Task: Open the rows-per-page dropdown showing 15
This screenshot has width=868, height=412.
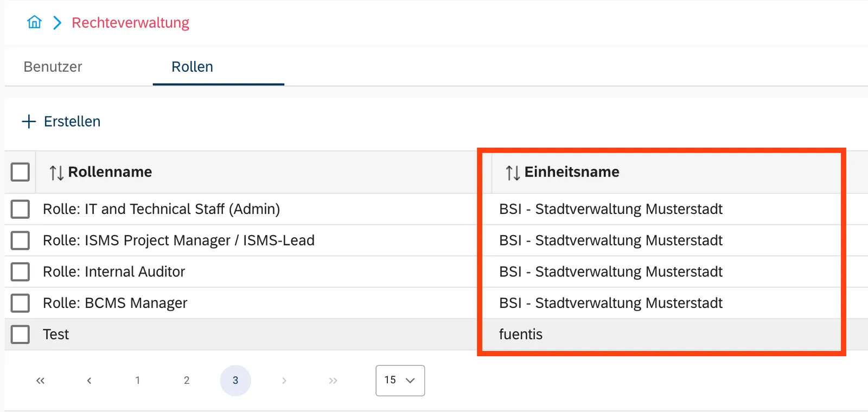Action: point(400,381)
